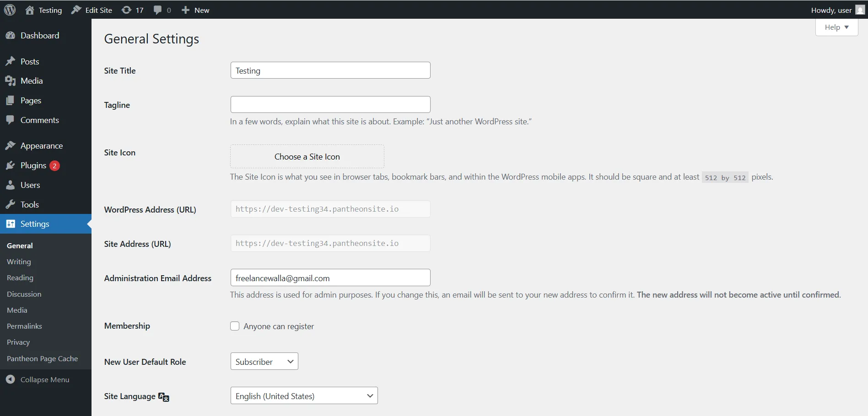Click the Collapse Menu label
The image size is (868, 416).
tap(45, 379)
